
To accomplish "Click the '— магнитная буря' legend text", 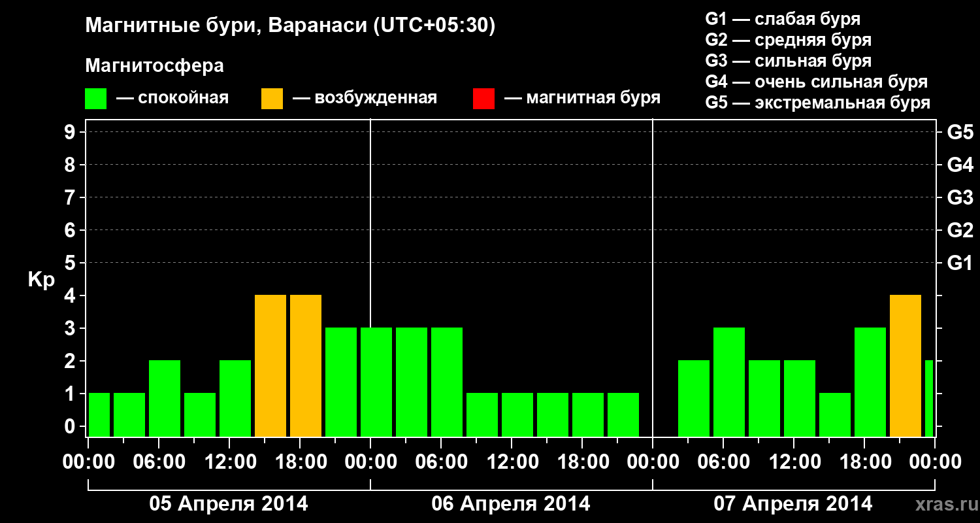I will pyautogui.click(x=583, y=99).
